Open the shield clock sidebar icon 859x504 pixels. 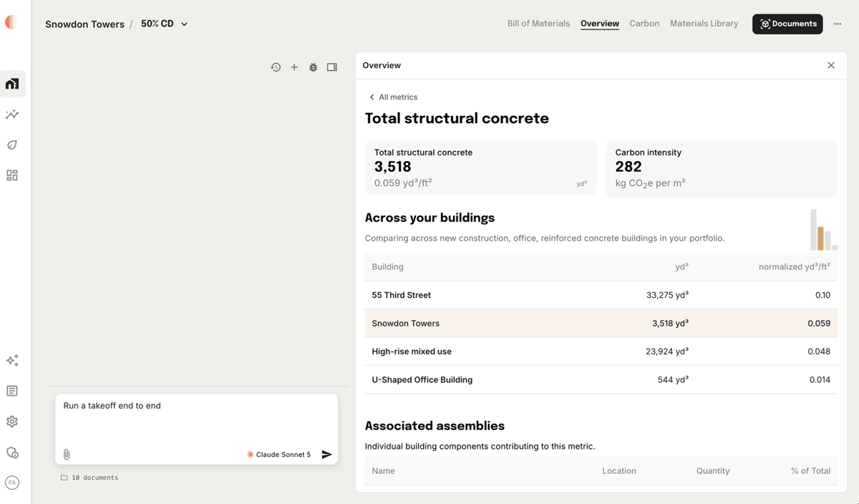[x=12, y=452]
